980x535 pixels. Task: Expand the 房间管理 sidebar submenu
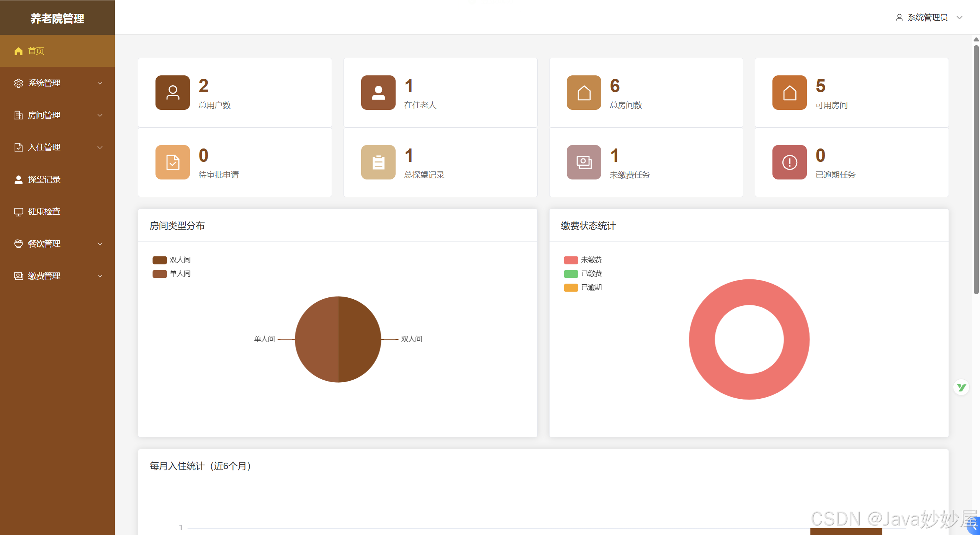point(57,115)
